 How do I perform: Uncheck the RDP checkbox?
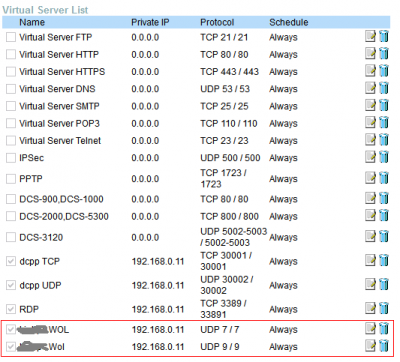[x=11, y=309]
